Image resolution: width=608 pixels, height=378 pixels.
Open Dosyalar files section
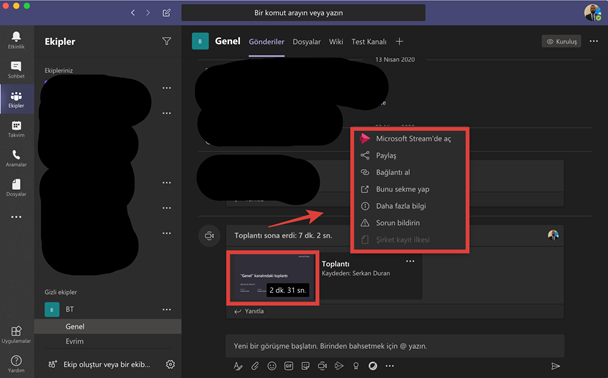[x=16, y=188]
